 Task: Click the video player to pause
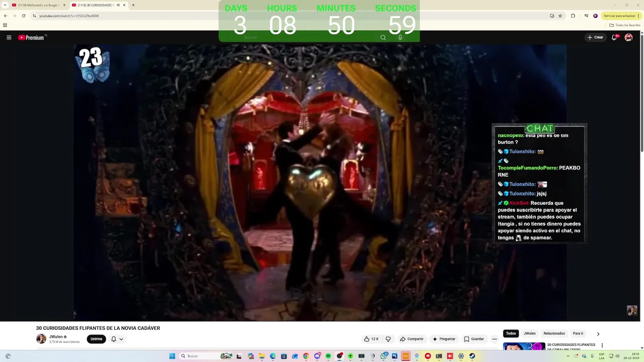click(320, 183)
